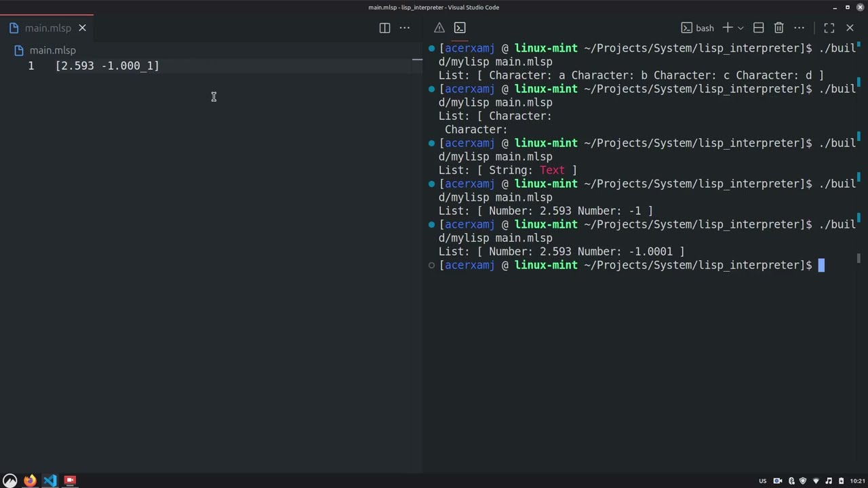Open the shield security tray icon
868x488 pixels.
click(803, 481)
